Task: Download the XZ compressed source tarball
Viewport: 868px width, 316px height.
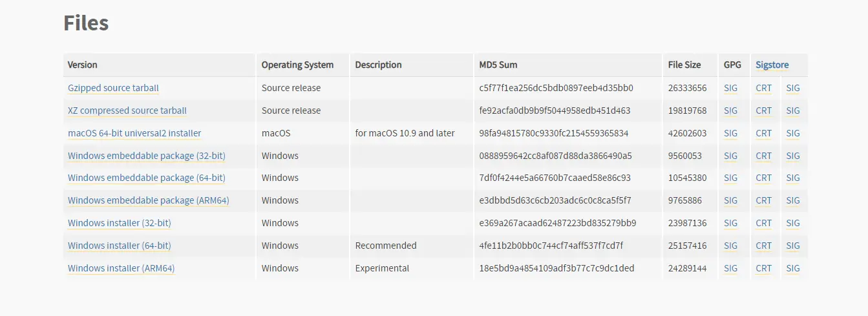Action: [x=127, y=111]
